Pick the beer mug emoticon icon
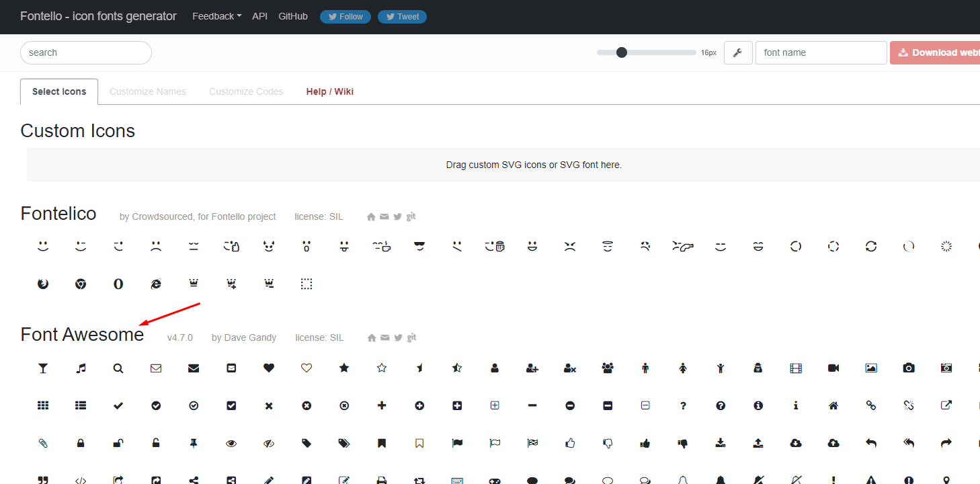Screen dimensions: 980x484 495,247
